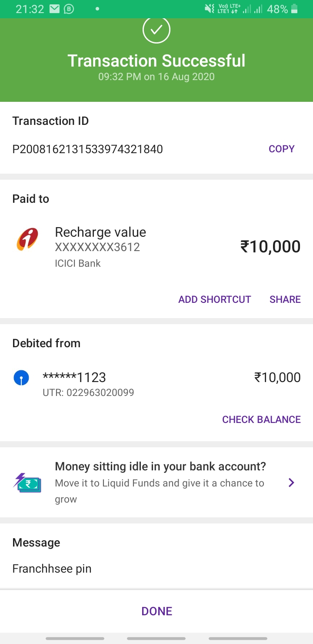Viewport: 313px width, 644px height.
Task: Tap ADD SHORTCUT for this payment
Action: coord(214,299)
